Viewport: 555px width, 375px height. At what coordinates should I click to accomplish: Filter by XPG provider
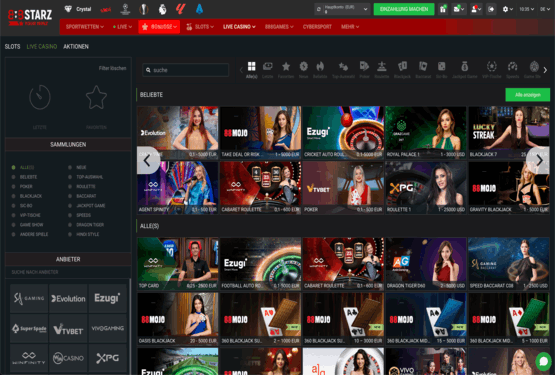pos(108,358)
